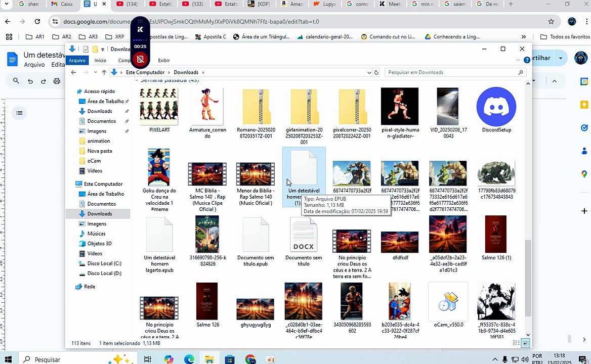Screen dimensions: 591x364
Task: Collapse the Google Docs toolbar header
Action: 554,81
